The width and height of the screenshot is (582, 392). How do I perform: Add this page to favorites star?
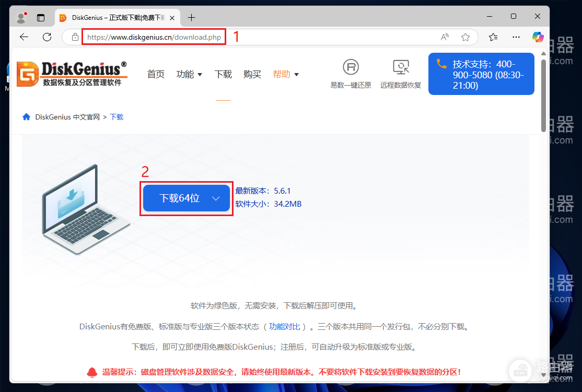tap(465, 37)
